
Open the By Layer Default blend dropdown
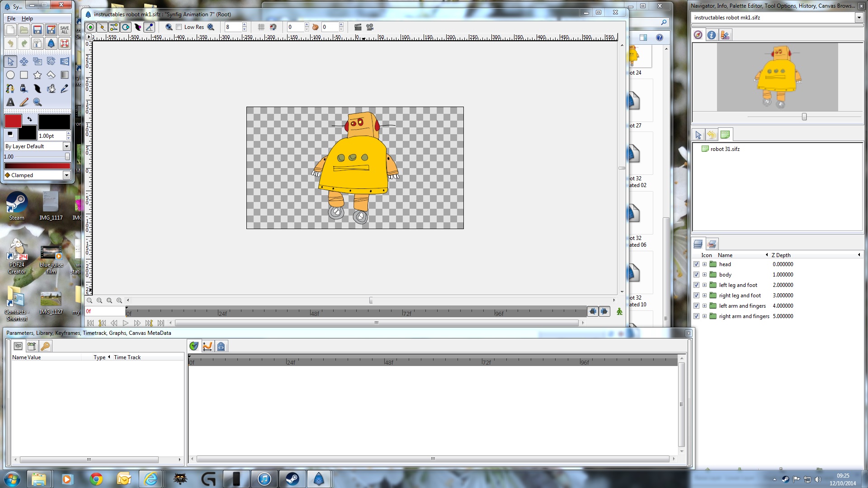pos(37,146)
